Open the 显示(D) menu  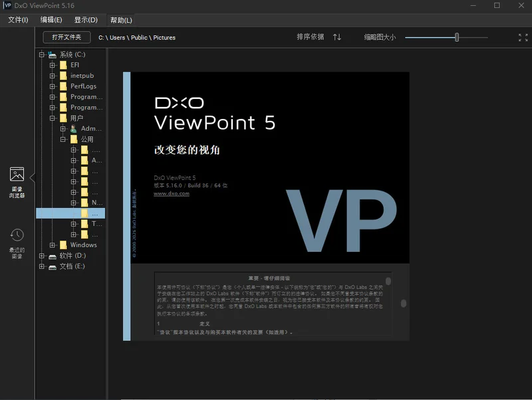tap(86, 20)
